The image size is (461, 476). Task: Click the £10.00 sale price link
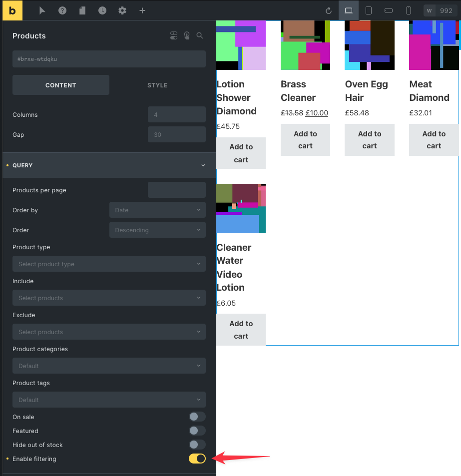tap(317, 113)
